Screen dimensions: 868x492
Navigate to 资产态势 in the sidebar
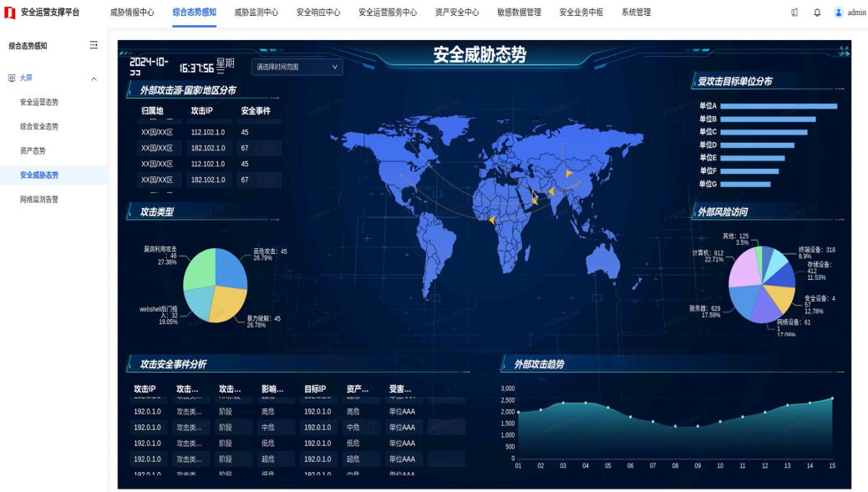[x=33, y=150]
